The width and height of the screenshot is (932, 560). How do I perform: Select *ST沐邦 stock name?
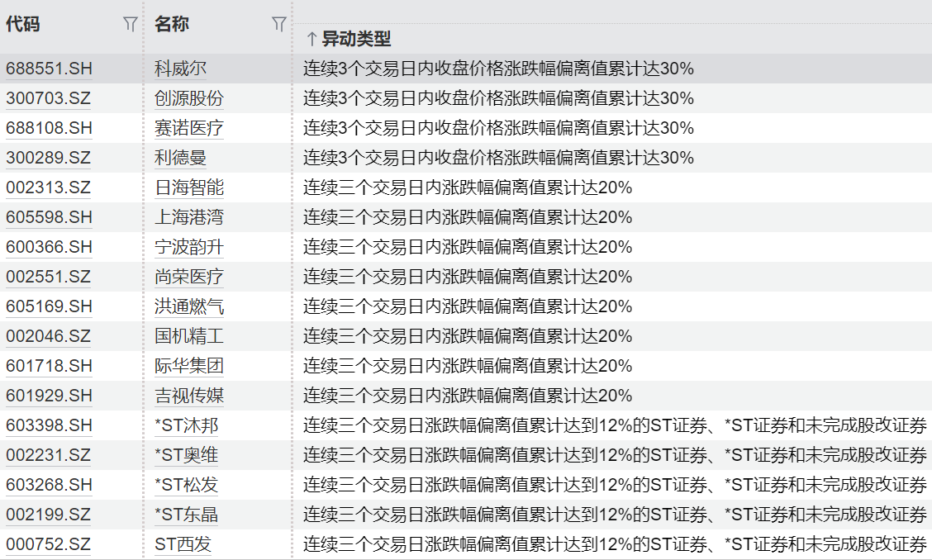point(186,425)
